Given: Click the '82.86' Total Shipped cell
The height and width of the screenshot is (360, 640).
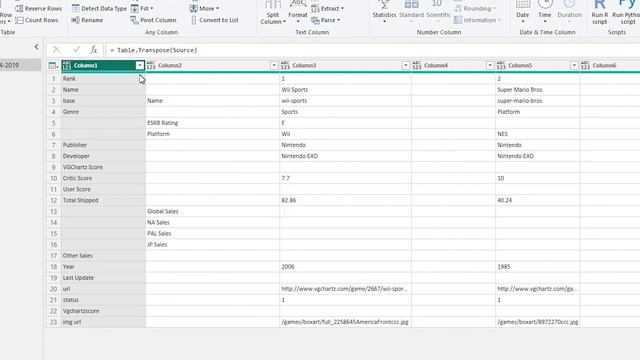Looking at the screenshot, I should pyautogui.click(x=345, y=200).
